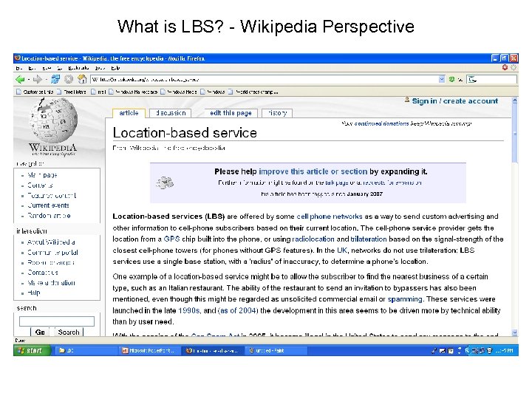Open the address bar history dropdown

441,79
